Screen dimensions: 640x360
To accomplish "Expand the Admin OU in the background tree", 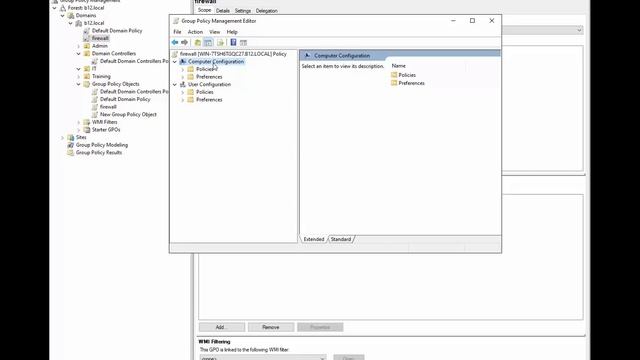I will click(x=79, y=46).
